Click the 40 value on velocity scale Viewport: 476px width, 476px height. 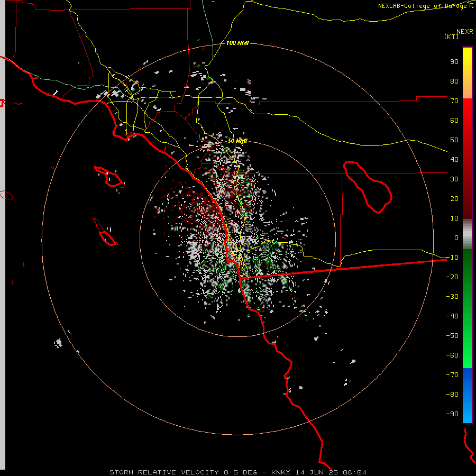point(454,160)
